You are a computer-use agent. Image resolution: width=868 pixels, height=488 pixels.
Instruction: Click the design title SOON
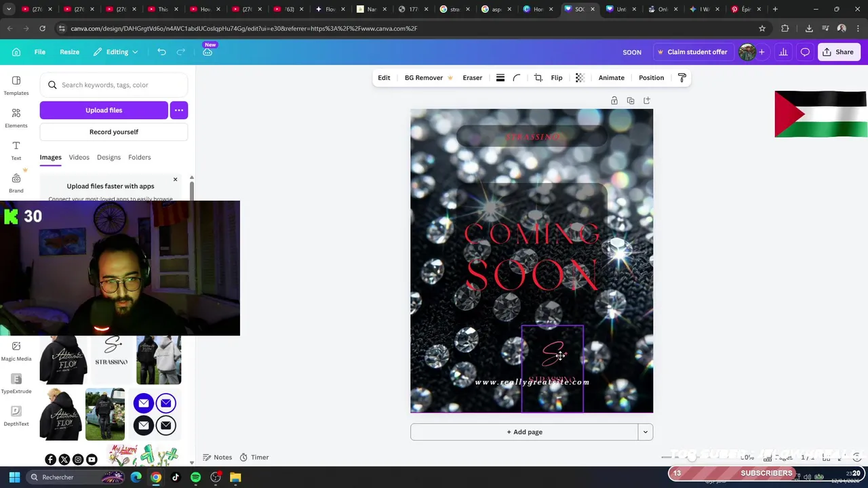pos(632,52)
